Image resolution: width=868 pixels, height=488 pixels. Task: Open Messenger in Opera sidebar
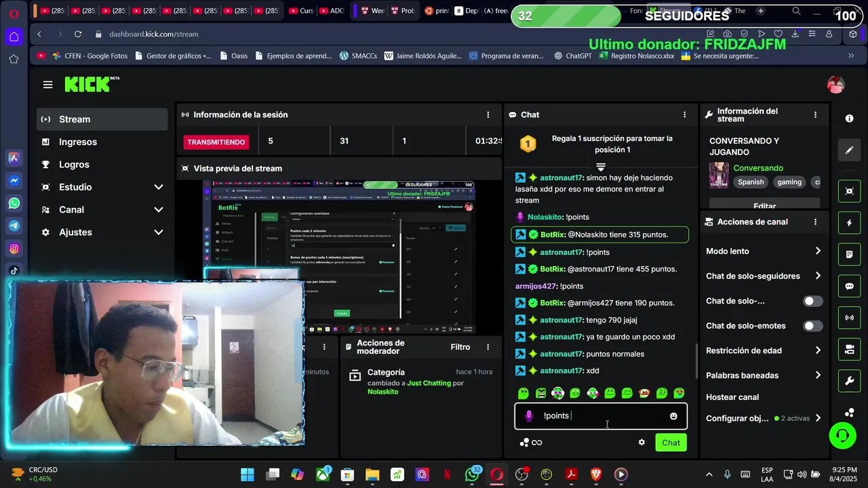click(14, 181)
